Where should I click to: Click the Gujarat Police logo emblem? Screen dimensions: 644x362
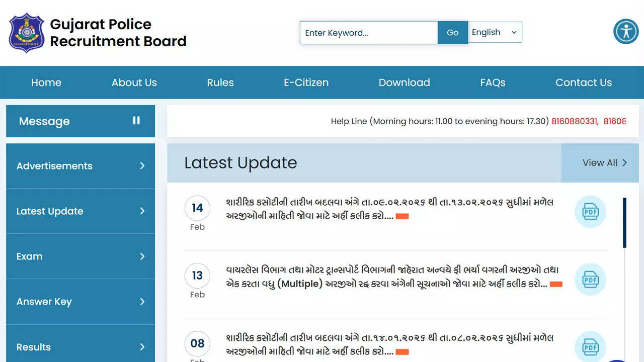tap(27, 33)
